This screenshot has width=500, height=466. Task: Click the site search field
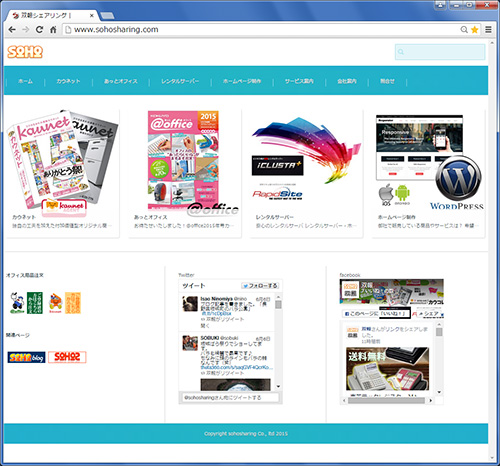440,52
